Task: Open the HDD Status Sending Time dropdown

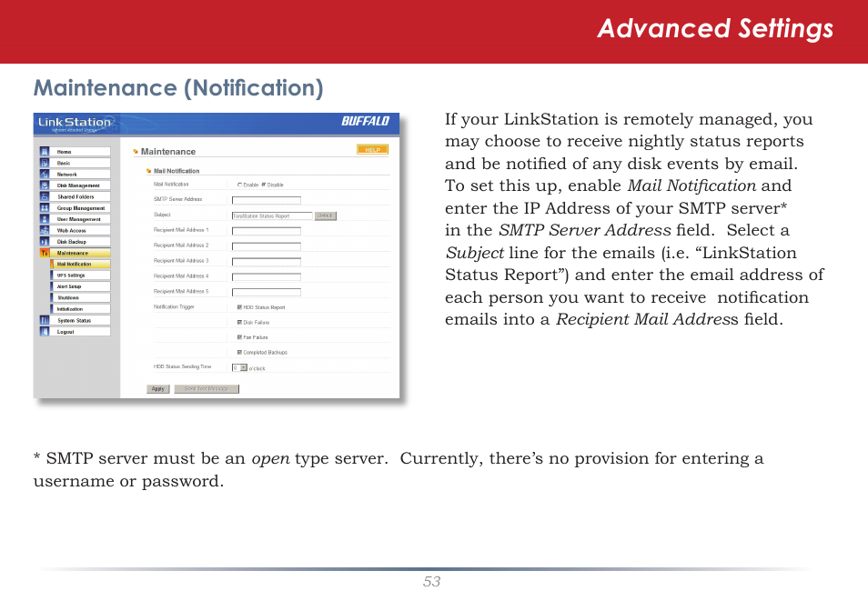Action: click(x=239, y=367)
